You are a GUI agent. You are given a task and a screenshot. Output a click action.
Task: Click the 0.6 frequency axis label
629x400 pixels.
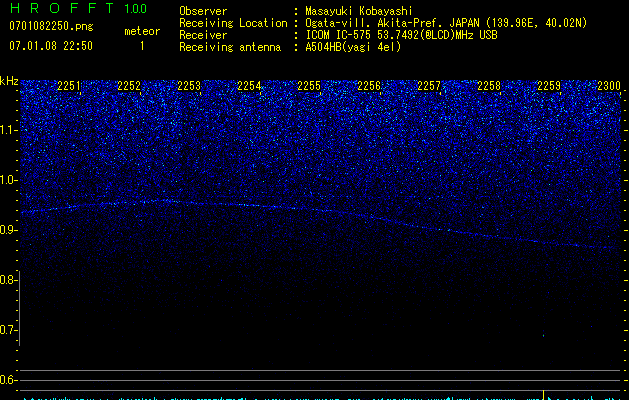click(9, 380)
